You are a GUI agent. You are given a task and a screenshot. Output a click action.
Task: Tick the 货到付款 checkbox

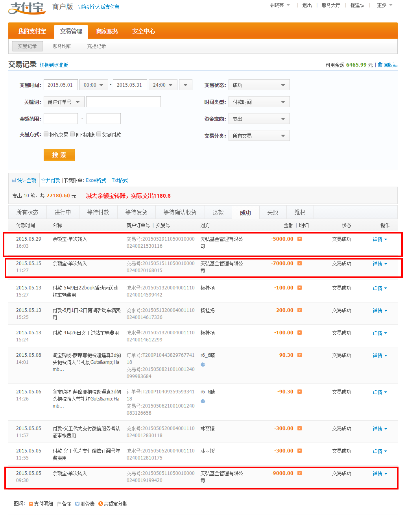tap(99, 134)
